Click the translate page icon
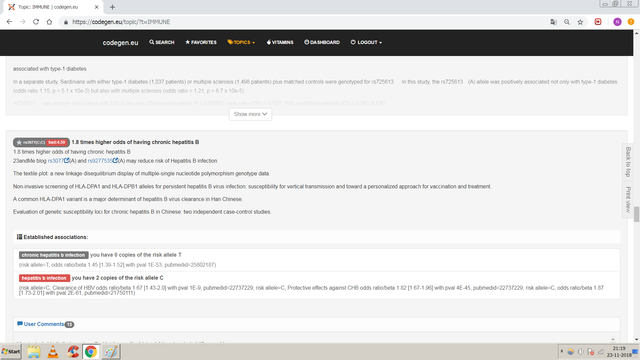Screen dimensions: 640x360 553,22
